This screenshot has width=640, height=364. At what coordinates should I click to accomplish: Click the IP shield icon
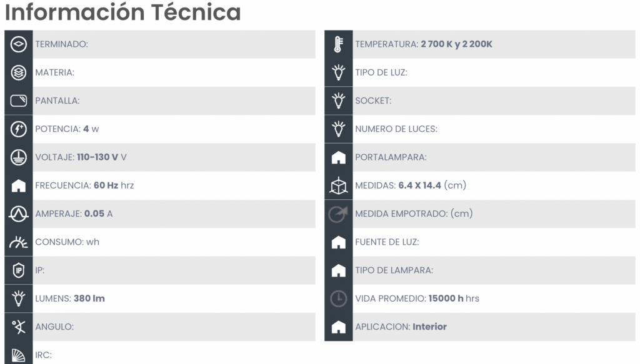(18, 270)
